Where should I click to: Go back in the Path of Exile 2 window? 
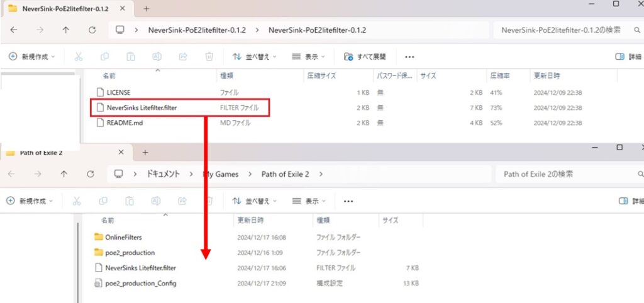pyautogui.click(x=13, y=174)
